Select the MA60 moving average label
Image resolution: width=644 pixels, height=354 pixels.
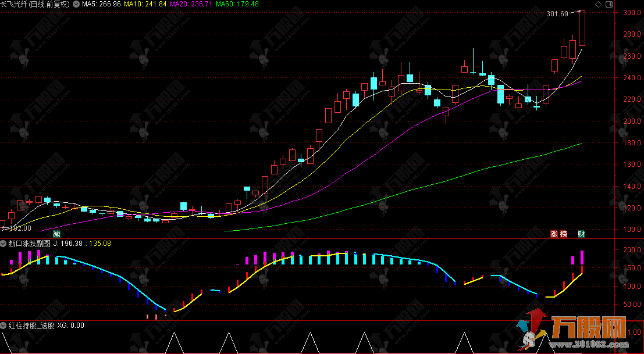tap(237, 4)
